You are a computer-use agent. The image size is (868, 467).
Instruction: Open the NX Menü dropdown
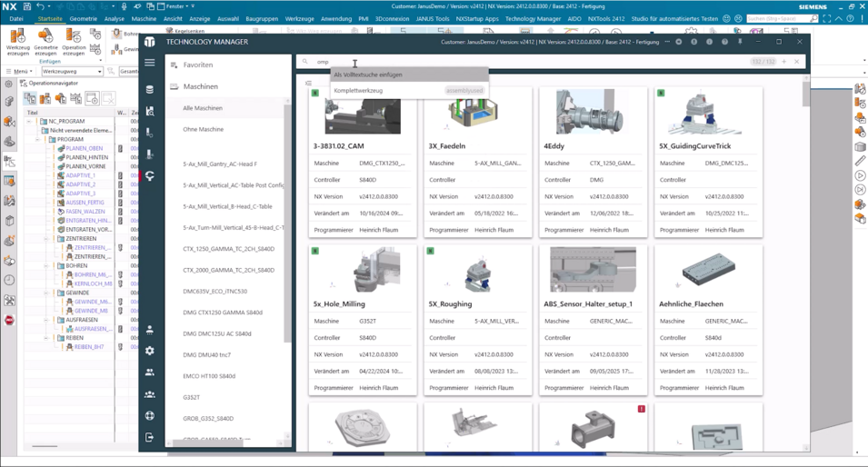(x=20, y=72)
